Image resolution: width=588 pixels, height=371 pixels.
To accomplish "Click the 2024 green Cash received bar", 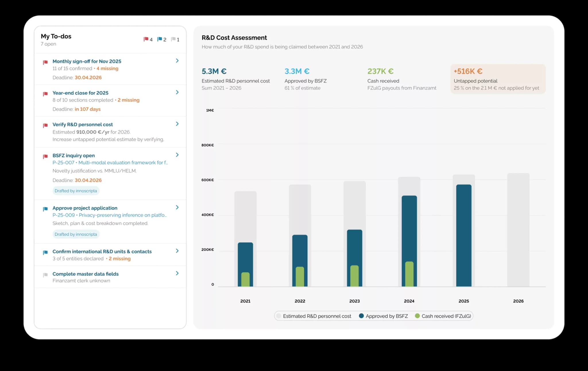I will pos(409,274).
